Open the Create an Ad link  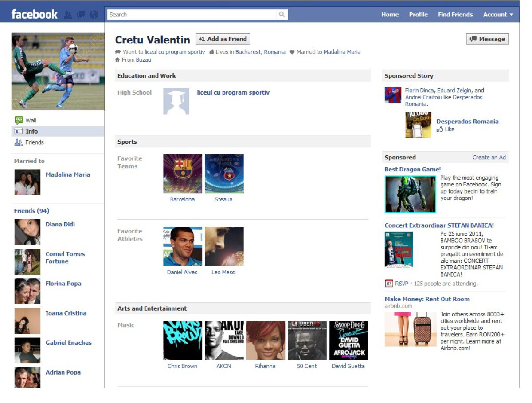click(x=489, y=158)
